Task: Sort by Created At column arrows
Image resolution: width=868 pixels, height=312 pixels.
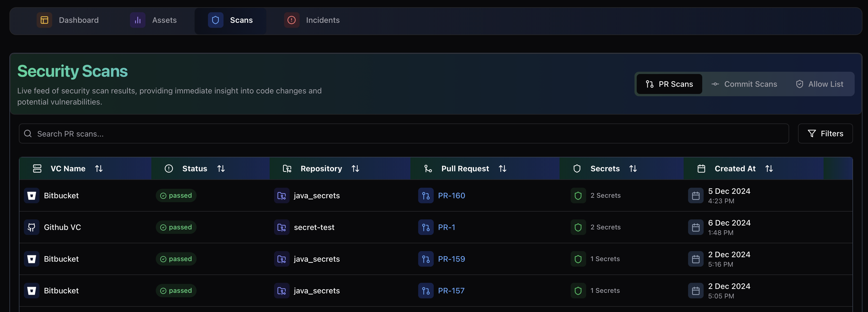Action: pyautogui.click(x=769, y=168)
